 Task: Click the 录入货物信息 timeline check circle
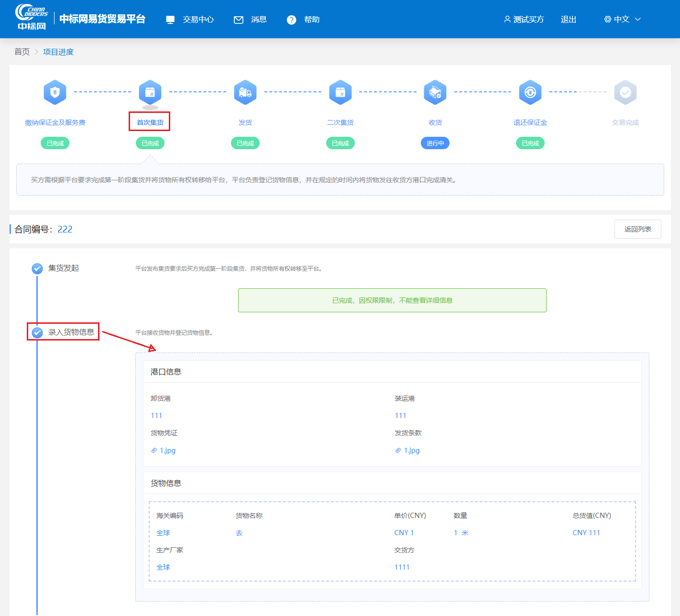(37, 332)
